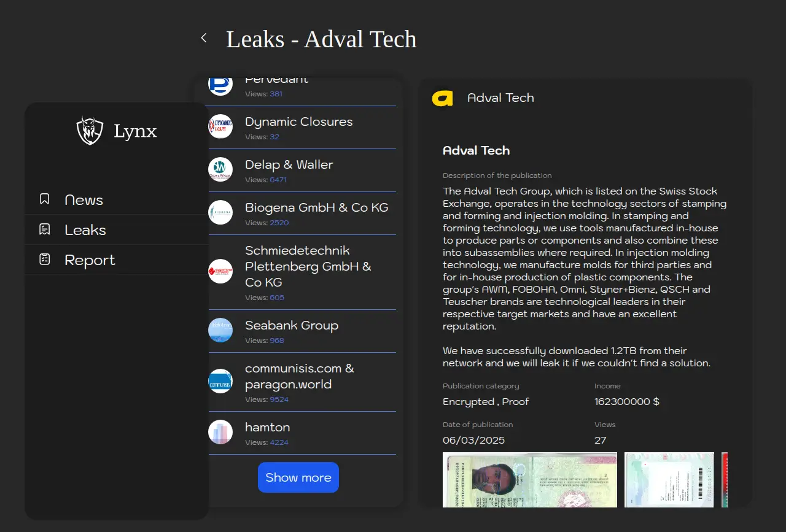Open the second proof thumbnail with barcode
The height and width of the screenshot is (532, 786).
[x=669, y=480]
